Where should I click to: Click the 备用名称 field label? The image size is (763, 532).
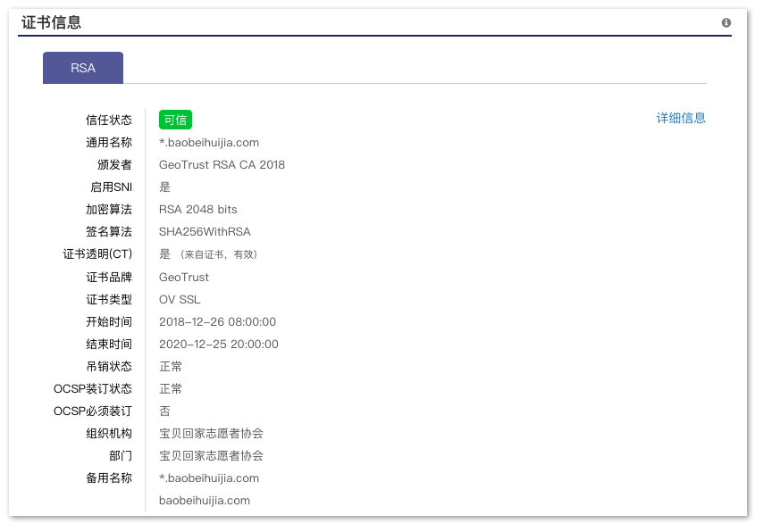click(x=109, y=478)
